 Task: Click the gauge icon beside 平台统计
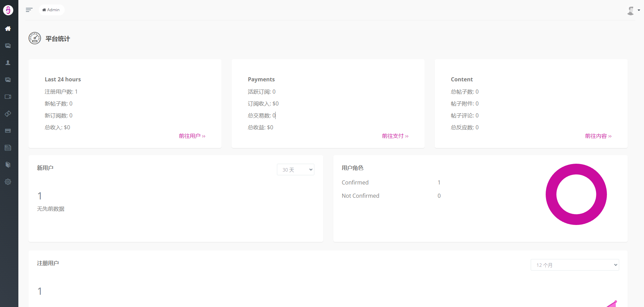coord(35,38)
